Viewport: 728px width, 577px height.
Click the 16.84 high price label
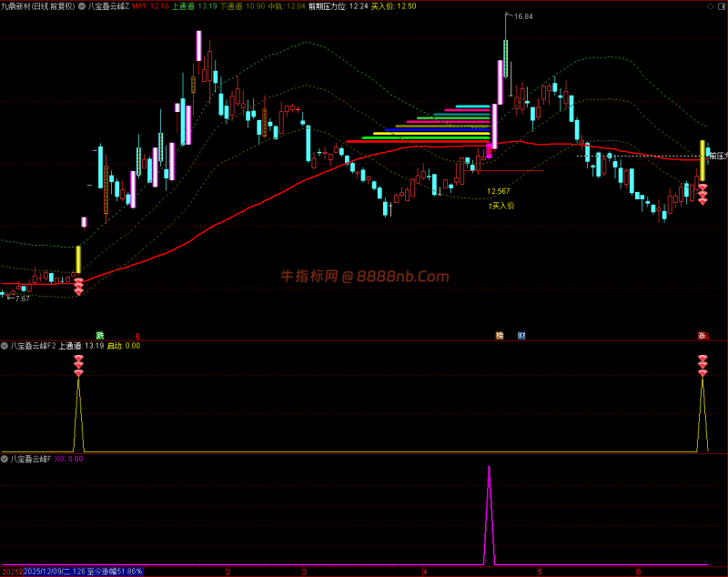(523, 16)
